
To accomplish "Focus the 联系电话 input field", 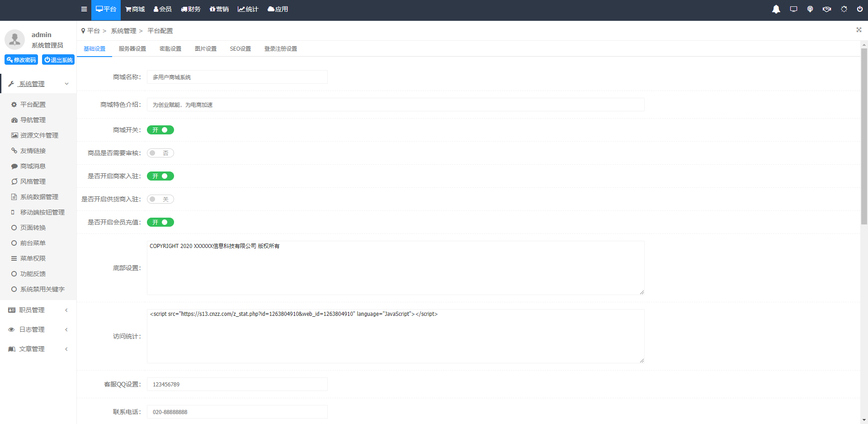I will [237, 412].
